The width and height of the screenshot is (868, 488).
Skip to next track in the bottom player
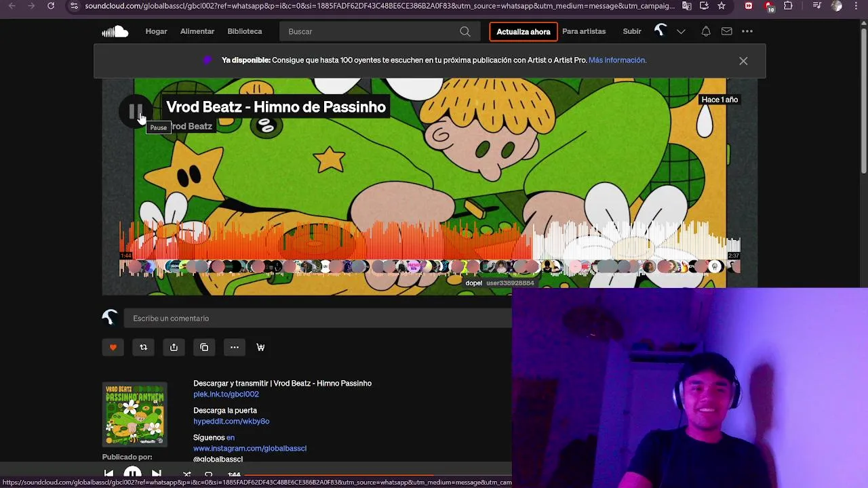(x=157, y=474)
